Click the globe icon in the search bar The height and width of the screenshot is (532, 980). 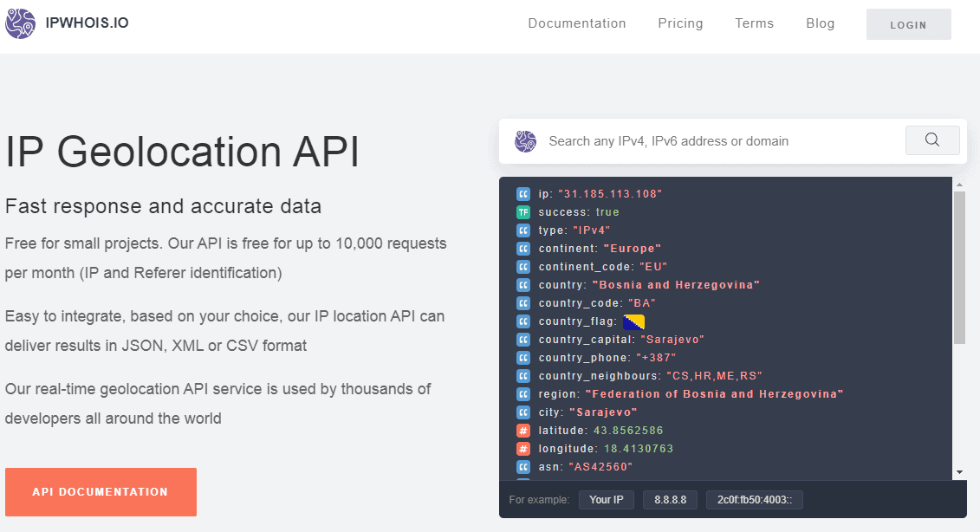tap(525, 141)
